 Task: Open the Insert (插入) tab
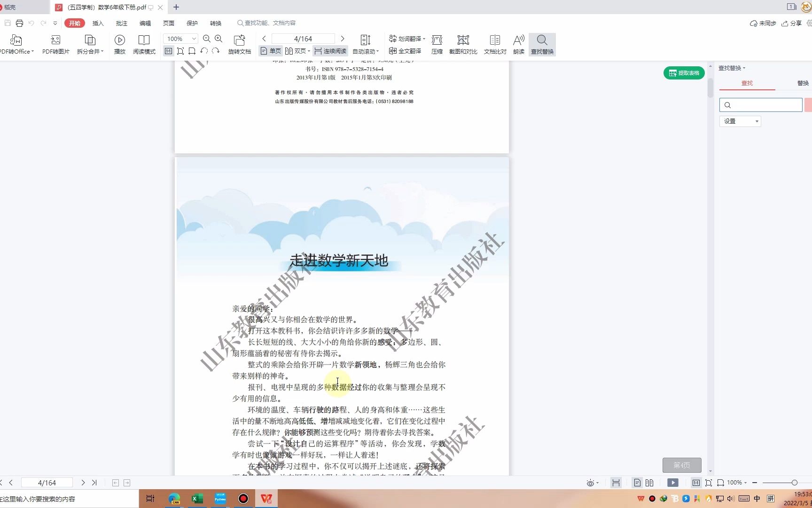(98, 23)
